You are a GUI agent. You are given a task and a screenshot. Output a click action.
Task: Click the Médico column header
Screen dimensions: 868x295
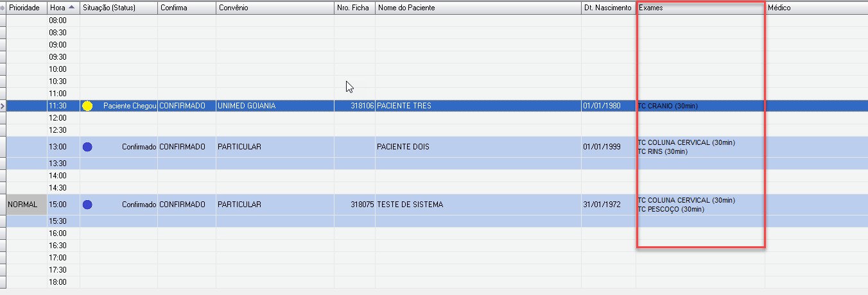coord(779,8)
